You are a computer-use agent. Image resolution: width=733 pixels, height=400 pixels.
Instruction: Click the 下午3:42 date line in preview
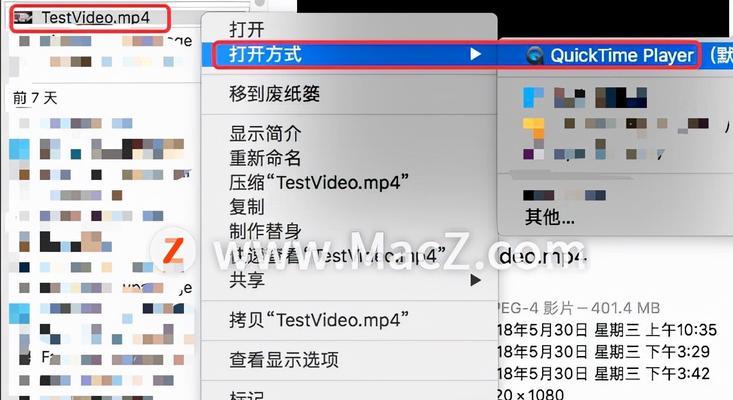(604, 373)
